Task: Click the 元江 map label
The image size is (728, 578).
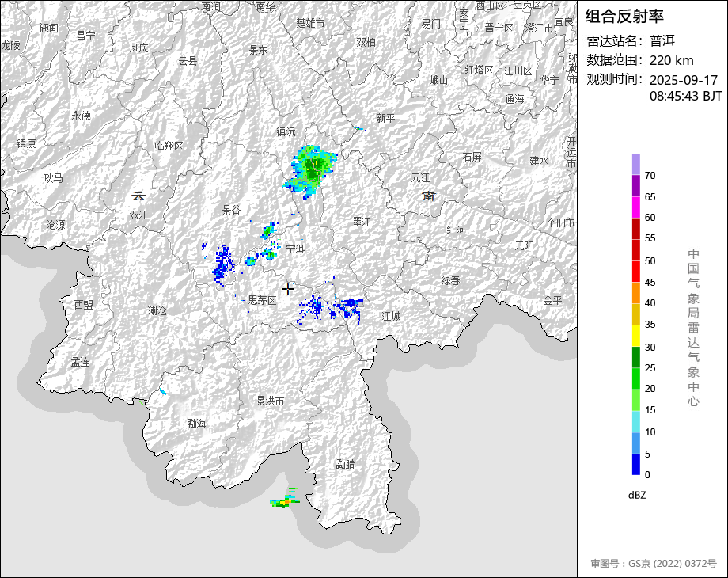Action: (x=421, y=177)
